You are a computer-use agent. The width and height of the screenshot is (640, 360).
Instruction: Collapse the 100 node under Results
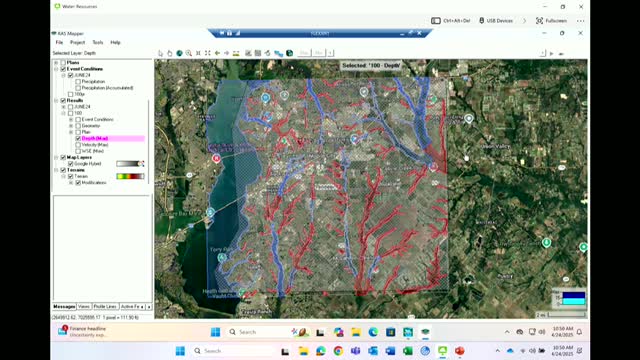64,113
